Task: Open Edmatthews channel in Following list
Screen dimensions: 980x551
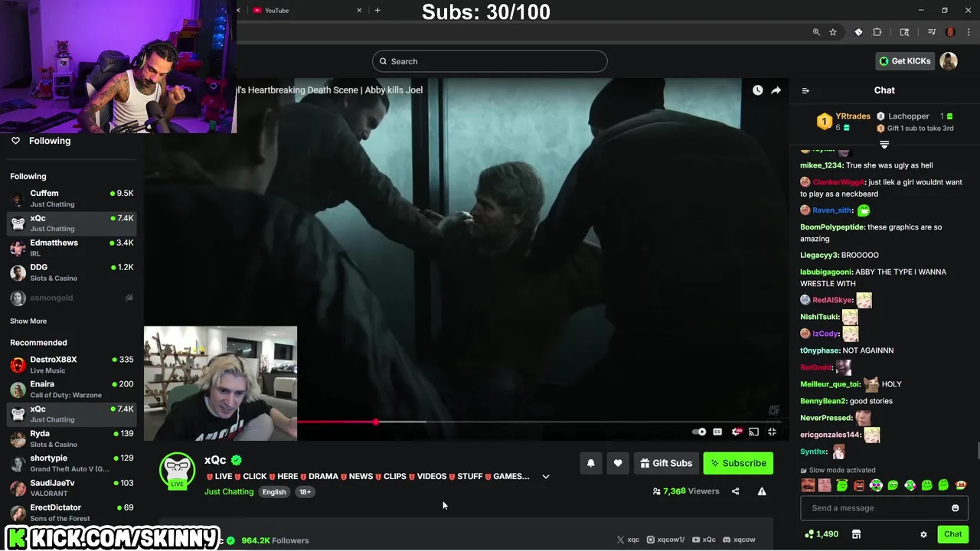Action: 72,248
